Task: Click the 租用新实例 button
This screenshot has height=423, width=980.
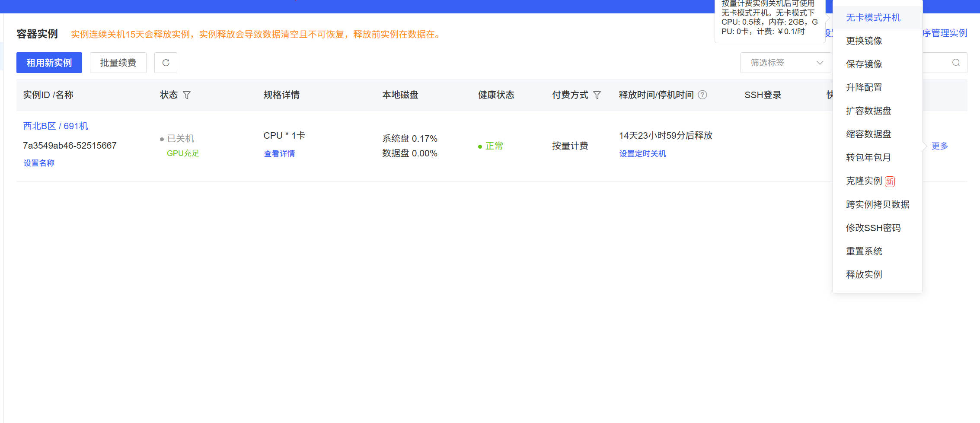Action: pyautogui.click(x=49, y=63)
